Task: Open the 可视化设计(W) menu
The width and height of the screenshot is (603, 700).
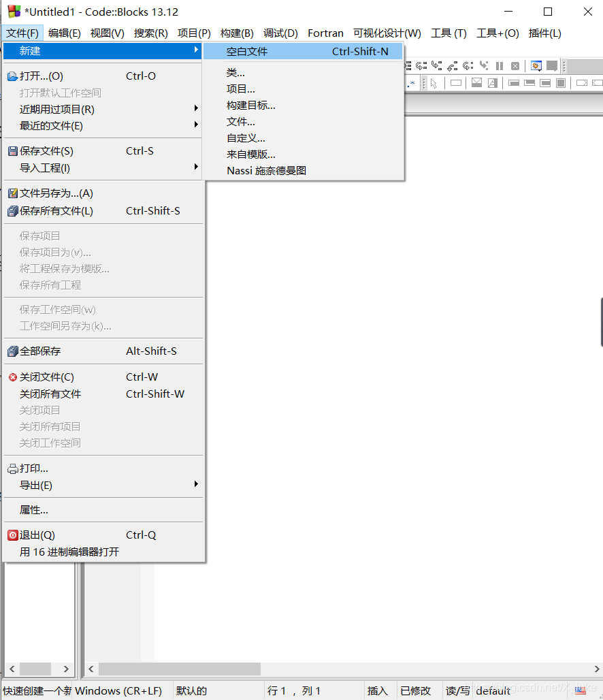Action: pyautogui.click(x=387, y=33)
